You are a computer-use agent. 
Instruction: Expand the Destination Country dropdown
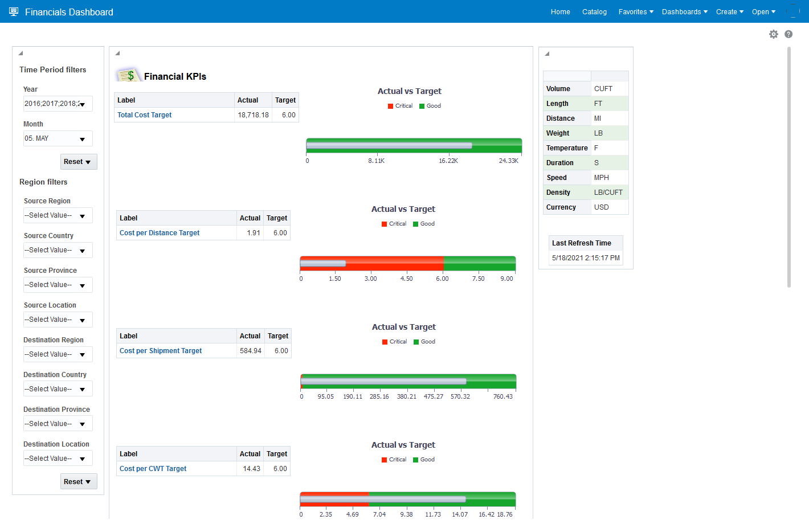[83, 390]
